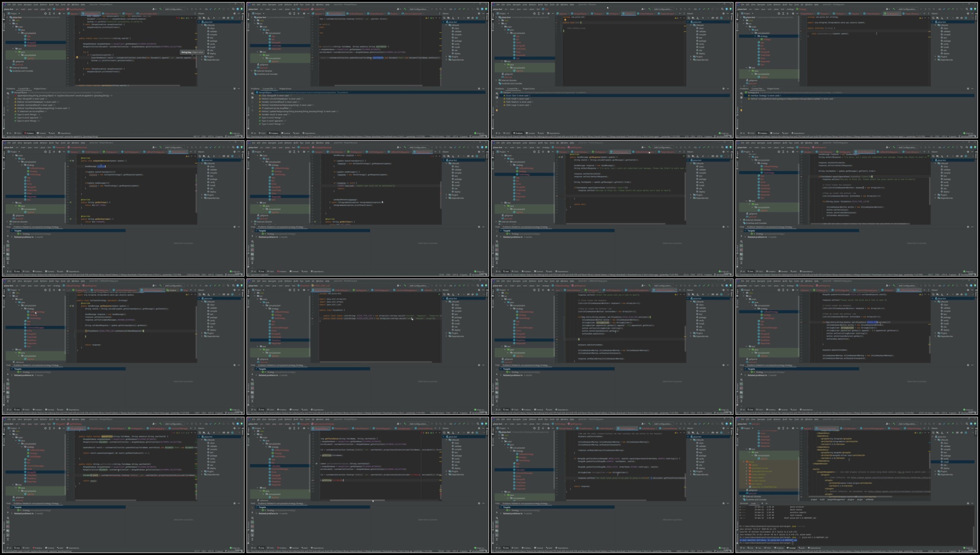
Task: Open terminal sessions dropdown chevron beside Local
Action: 767,503
